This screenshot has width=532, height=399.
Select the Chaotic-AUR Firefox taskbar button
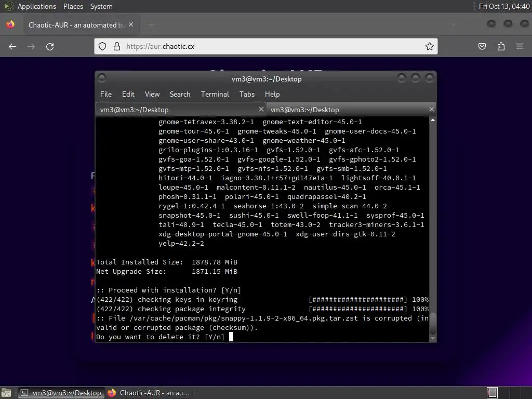click(x=149, y=393)
